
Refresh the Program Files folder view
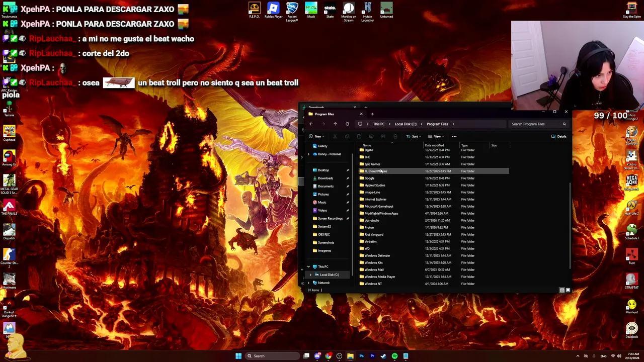pos(347,124)
